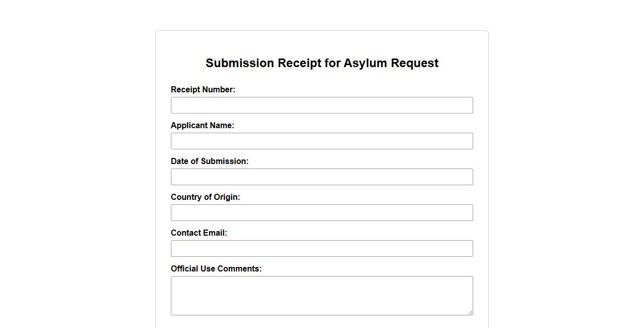Click the Receipt Number input field

[321, 105]
